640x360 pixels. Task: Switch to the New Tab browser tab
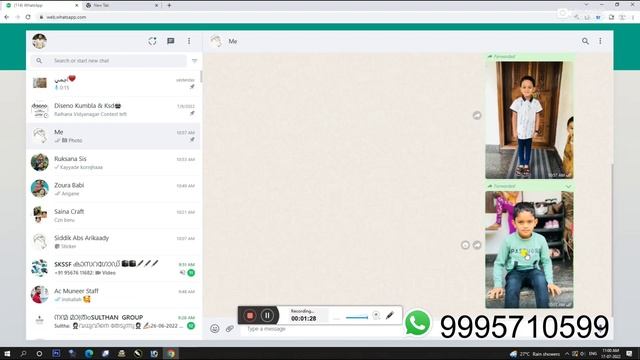point(122,5)
